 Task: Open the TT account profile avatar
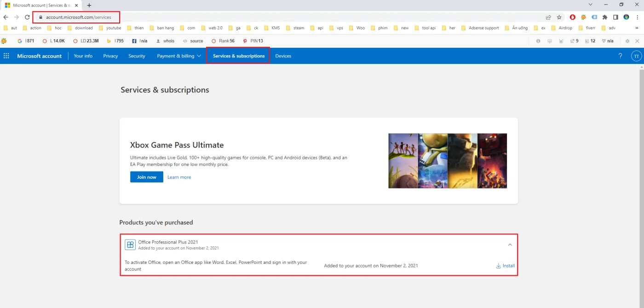point(636,56)
